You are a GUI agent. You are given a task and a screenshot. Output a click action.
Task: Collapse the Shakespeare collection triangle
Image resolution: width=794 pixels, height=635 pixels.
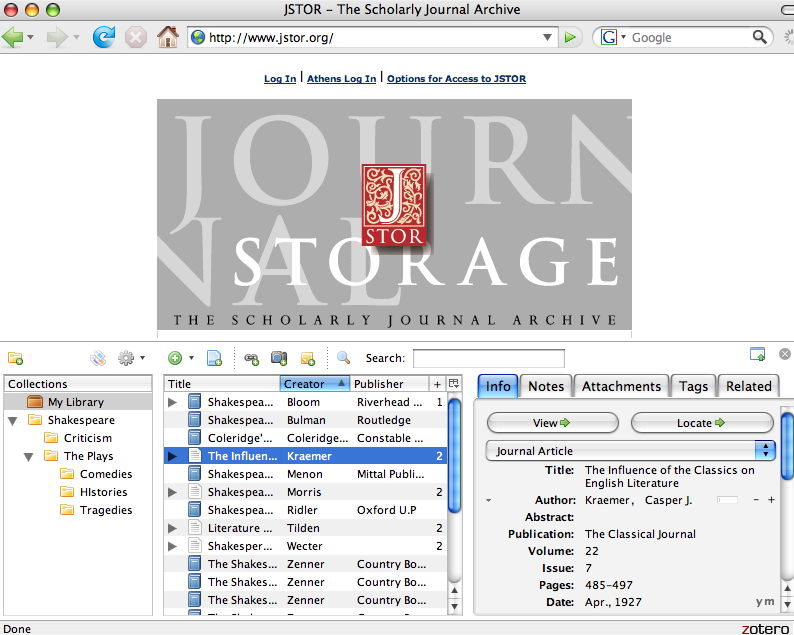[x=13, y=420]
